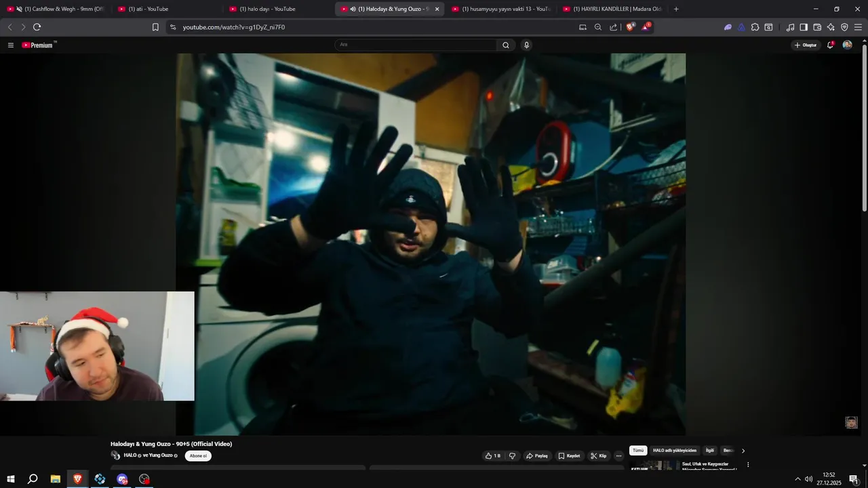
Task: Open the YouTube account avatar menu
Action: [847, 45]
